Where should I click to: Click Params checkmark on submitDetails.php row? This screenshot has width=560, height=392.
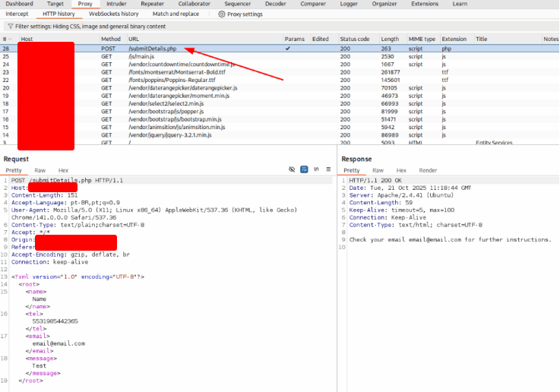click(x=287, y=49)
